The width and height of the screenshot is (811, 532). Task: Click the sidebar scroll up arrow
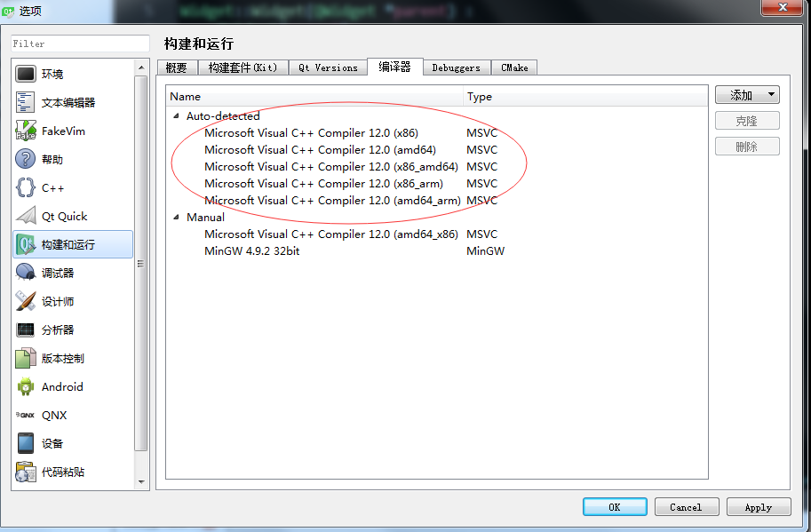(141, 67)
